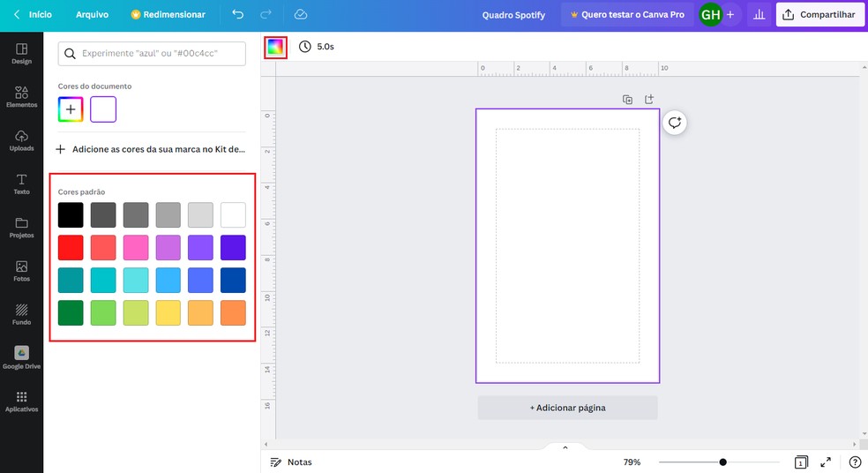
Task: Click the Compartilhar button
Action: point(820,15)
